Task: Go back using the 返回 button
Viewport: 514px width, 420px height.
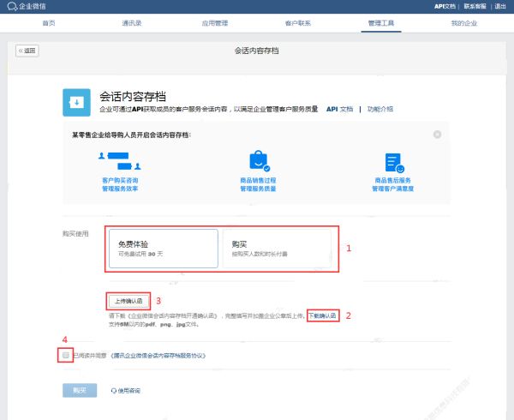Action: 27,51
